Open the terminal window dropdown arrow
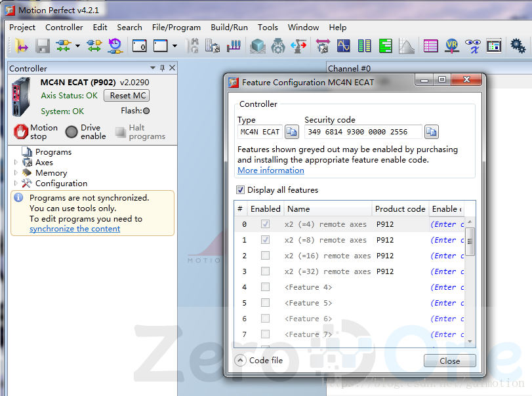 pyautogui.click(x=174, y=46)
